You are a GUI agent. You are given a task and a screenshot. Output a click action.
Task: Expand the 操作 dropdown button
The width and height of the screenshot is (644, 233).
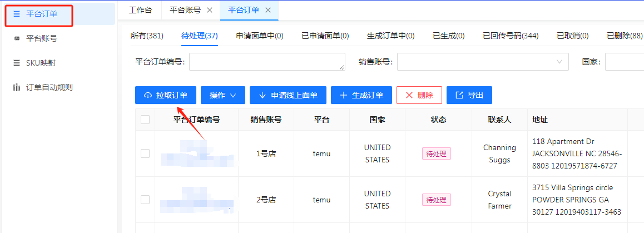coord(223,95)
